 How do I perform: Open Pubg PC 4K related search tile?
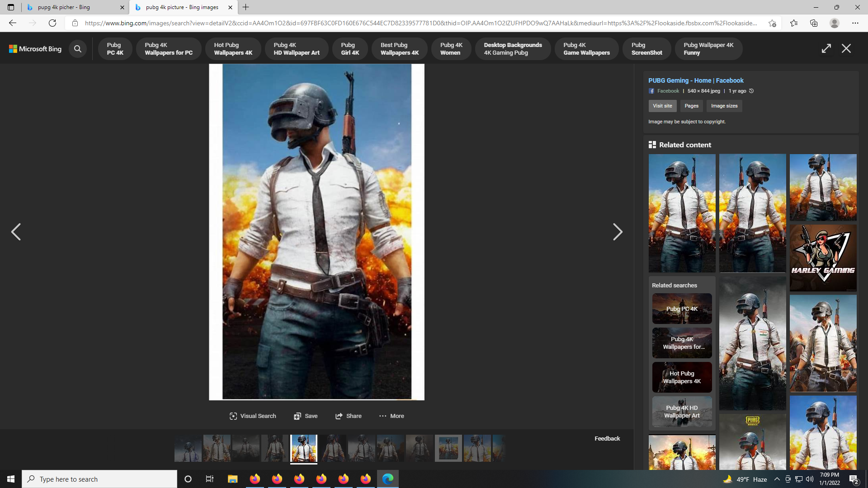point(682,309)
